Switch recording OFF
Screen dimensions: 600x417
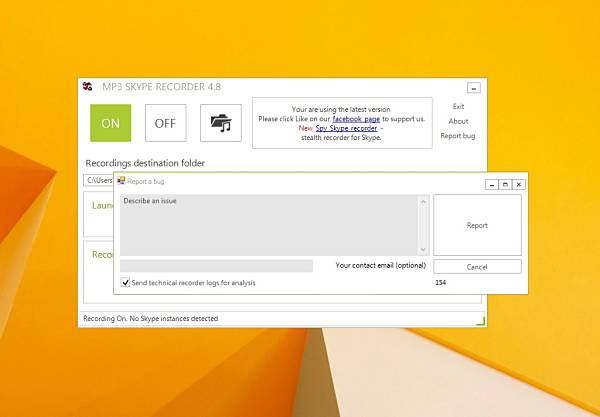165,123
